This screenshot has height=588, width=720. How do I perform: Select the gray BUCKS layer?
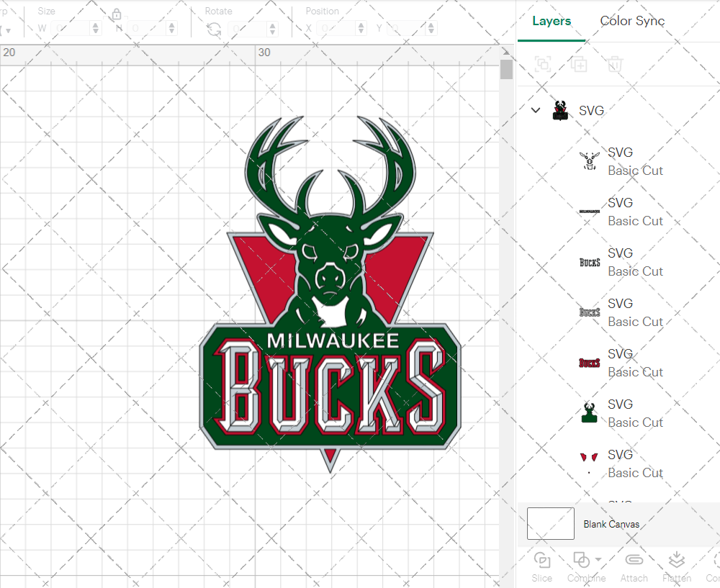(x=621, y=312)
